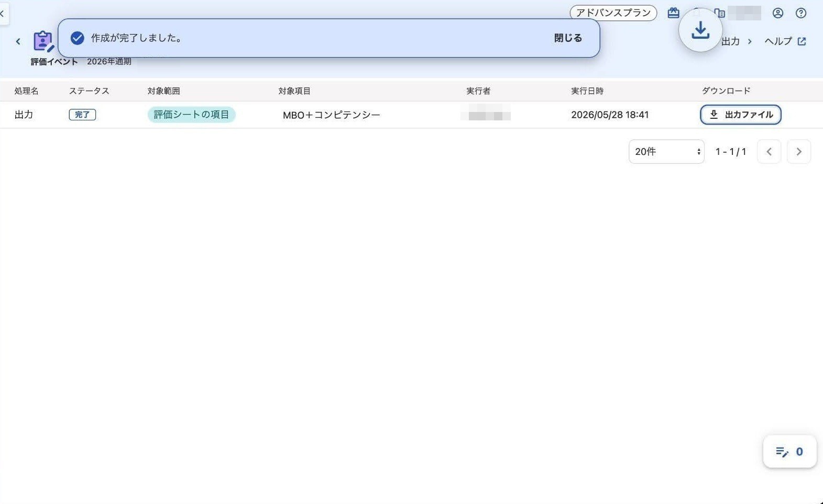Click the 2026年通期 period text
Image resolution: width=823 pixels, height=504 pixels.
coord(109,62)
